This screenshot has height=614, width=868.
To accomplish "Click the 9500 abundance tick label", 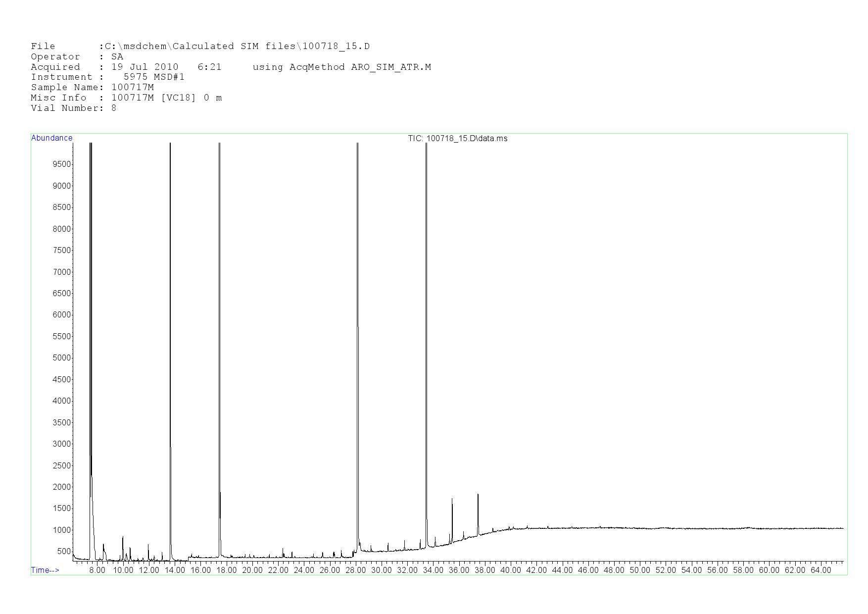I will pos(62,164).
